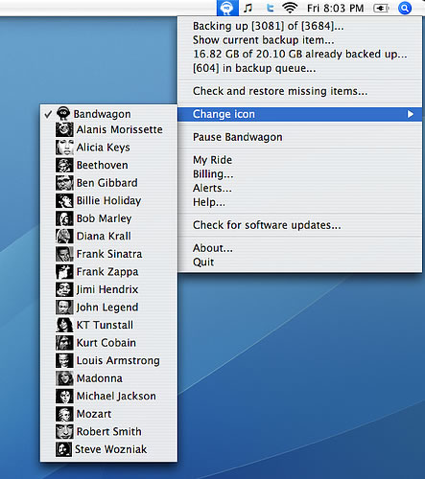Screen dimensions: 425x479
Task: Choose the Diana Krall portrait icon
Action: pos(64,236)
